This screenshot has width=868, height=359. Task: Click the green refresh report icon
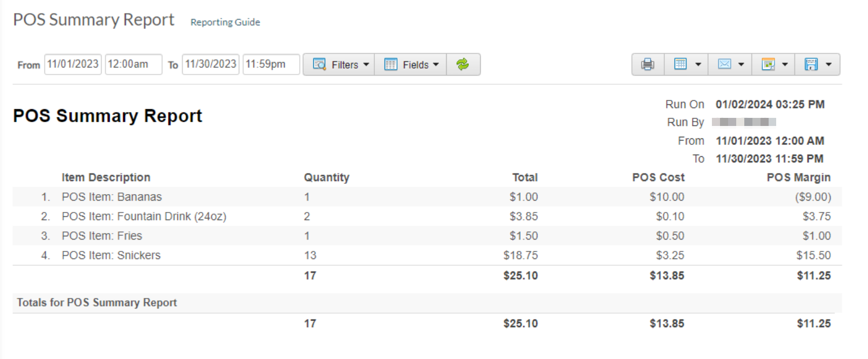point(463,64)
